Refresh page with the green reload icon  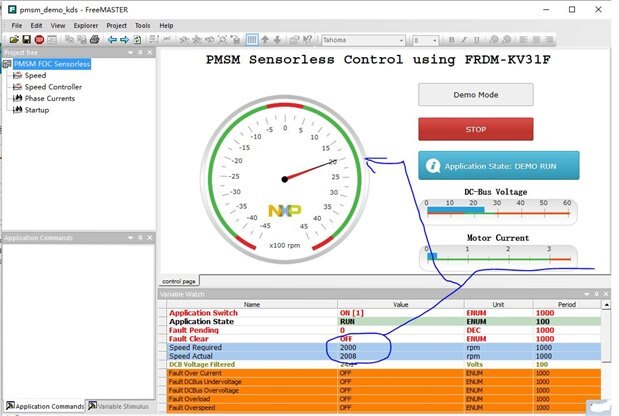click(x=137, y=39)
